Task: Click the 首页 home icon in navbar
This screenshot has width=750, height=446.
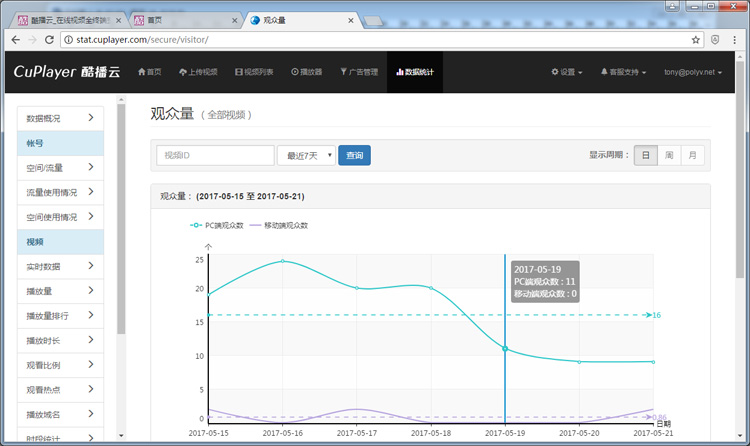Action: click(142, 72)
